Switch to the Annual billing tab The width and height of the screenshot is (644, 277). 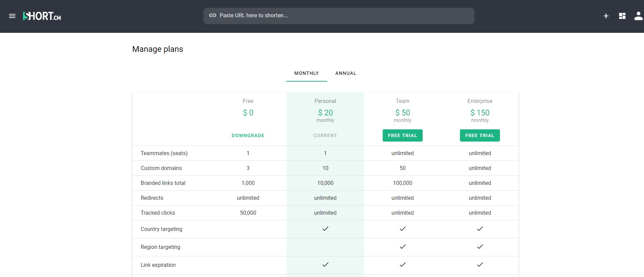coord(345,73)
